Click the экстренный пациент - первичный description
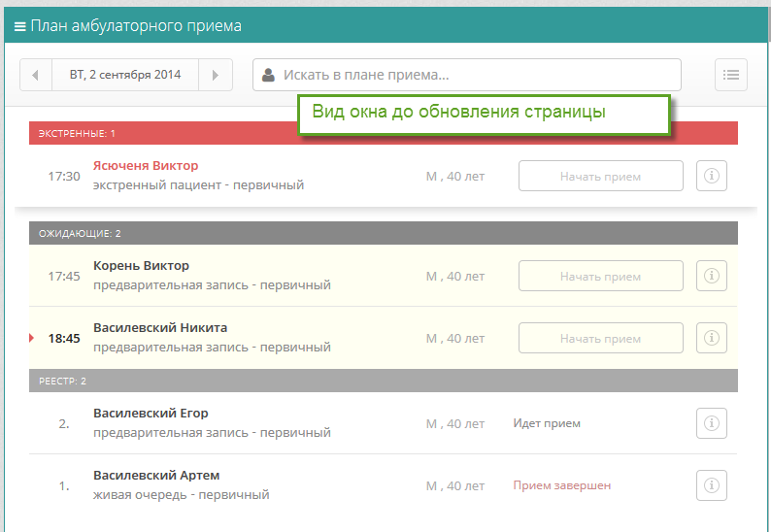Viewport: 771px width, 532px height. point(199,185)
